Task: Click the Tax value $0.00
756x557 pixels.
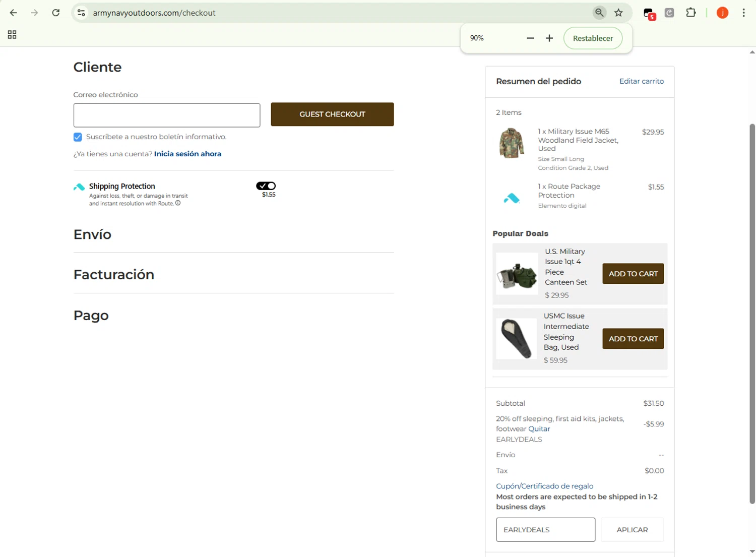Action: (x=654, y=471)
